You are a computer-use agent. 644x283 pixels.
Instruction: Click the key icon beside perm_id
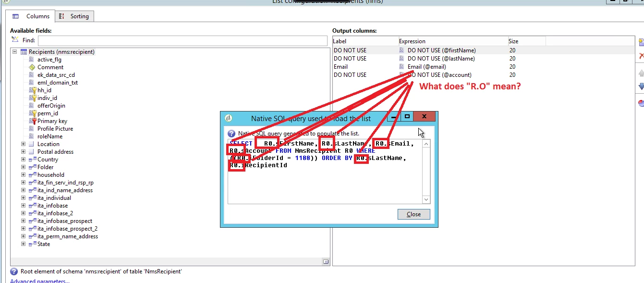click(32, 113)
